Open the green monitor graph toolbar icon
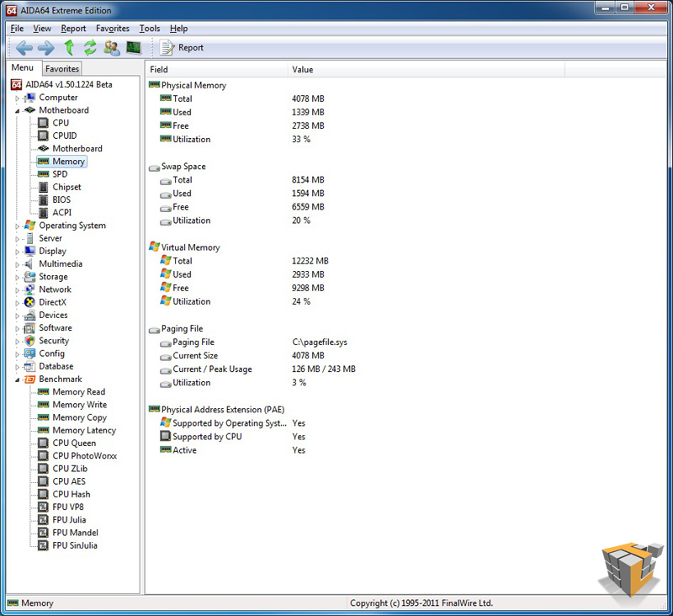Viewport: 673px width, 616px height. click(134, 47)
